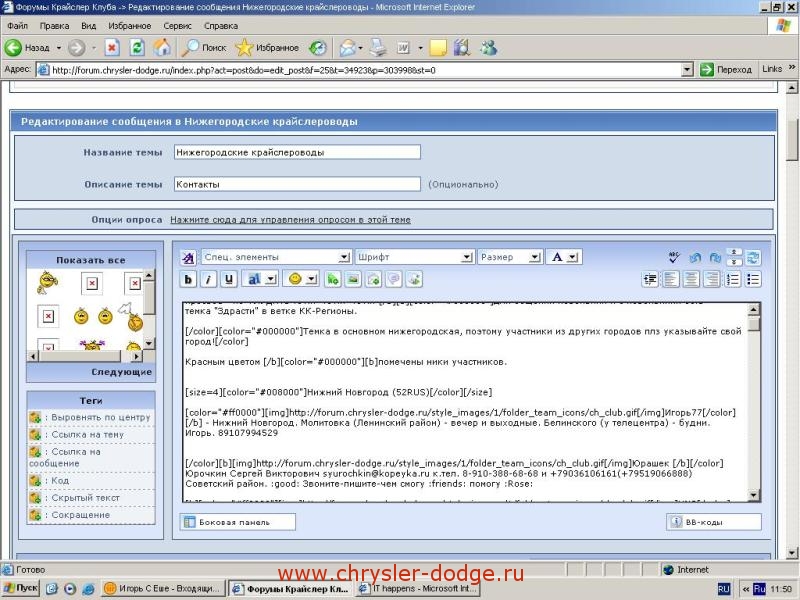The width and height of the screenshot is (800, 600).
Task: Open the Back button history arrow
Action: click(x=58, y=48)
